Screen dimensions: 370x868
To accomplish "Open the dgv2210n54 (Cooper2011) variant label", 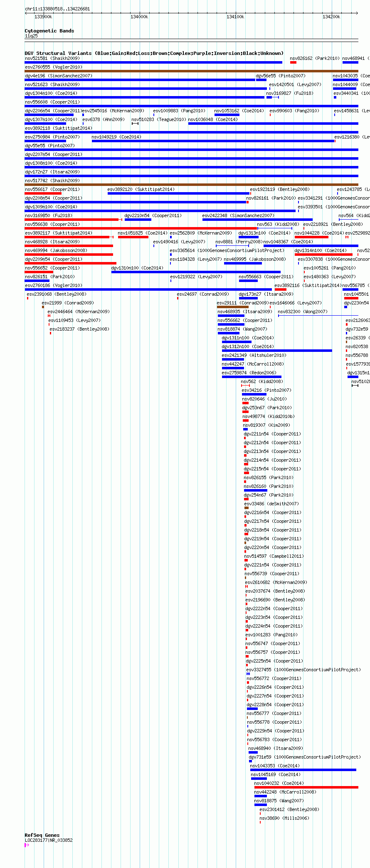I will coord(153,216).
